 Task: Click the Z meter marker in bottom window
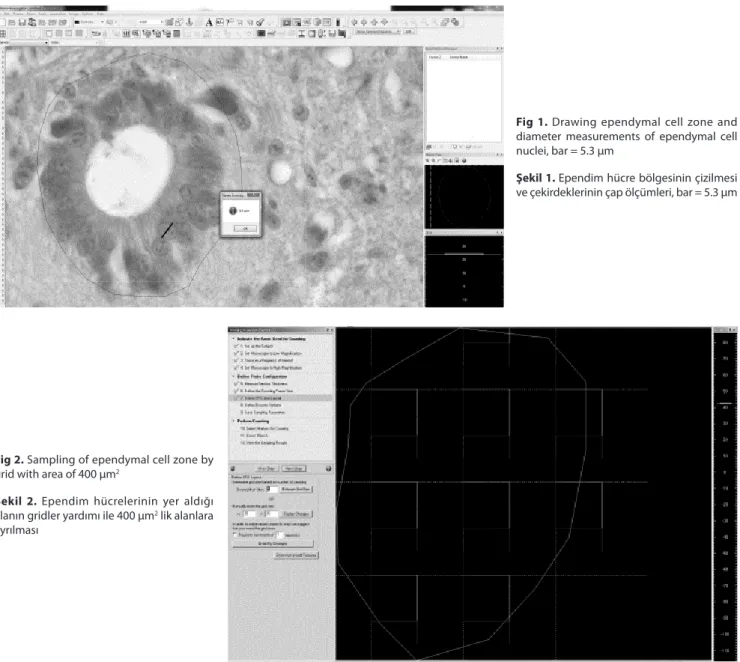(725, 403)
